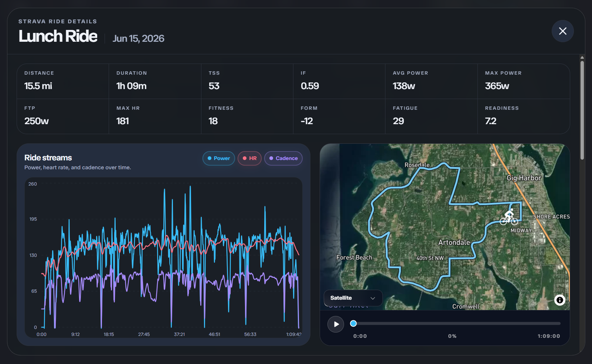Click the Forest Beach map label
This screenshot has width=592, height=364.
pos(354,258)
